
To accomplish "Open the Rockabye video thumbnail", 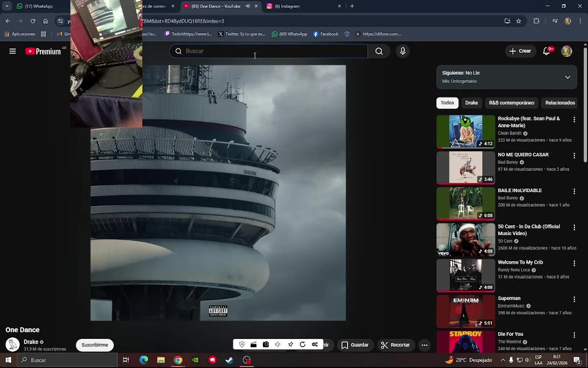I will point(465,131).
